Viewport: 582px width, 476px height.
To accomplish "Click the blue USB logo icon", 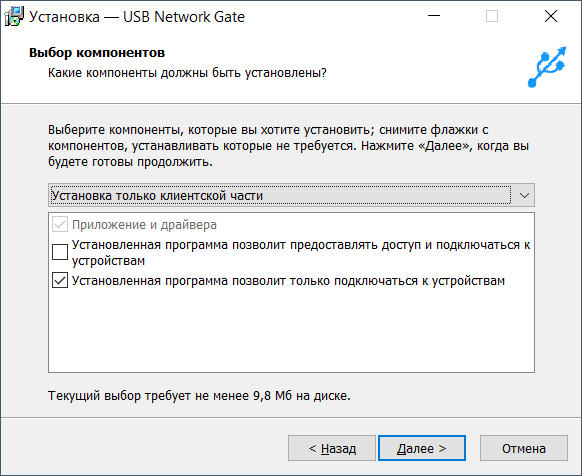I will (547, 67).
